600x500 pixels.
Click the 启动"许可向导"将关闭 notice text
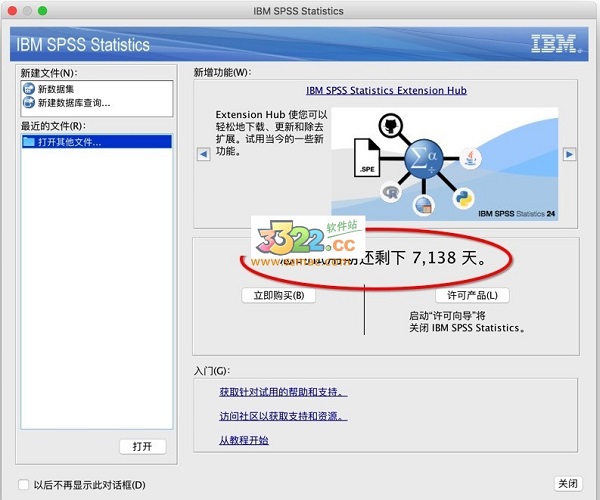(466, 322)
